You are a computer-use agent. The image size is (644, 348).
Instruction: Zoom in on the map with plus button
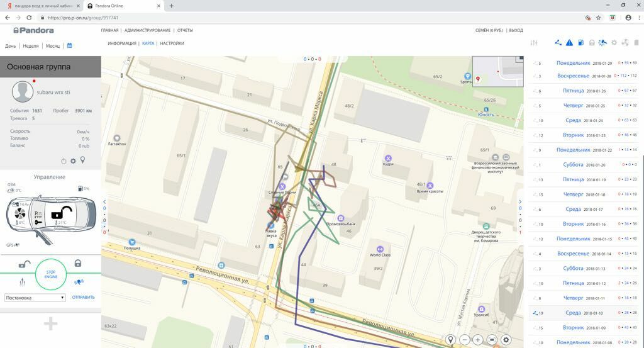click(x=478, y=340)
